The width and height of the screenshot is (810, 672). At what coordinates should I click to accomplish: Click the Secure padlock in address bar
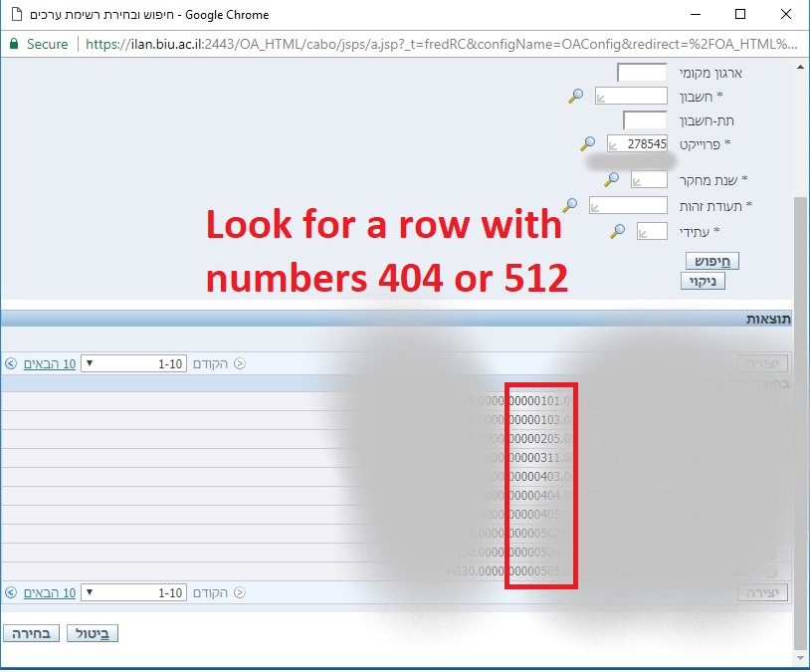[x=14, y=44]
